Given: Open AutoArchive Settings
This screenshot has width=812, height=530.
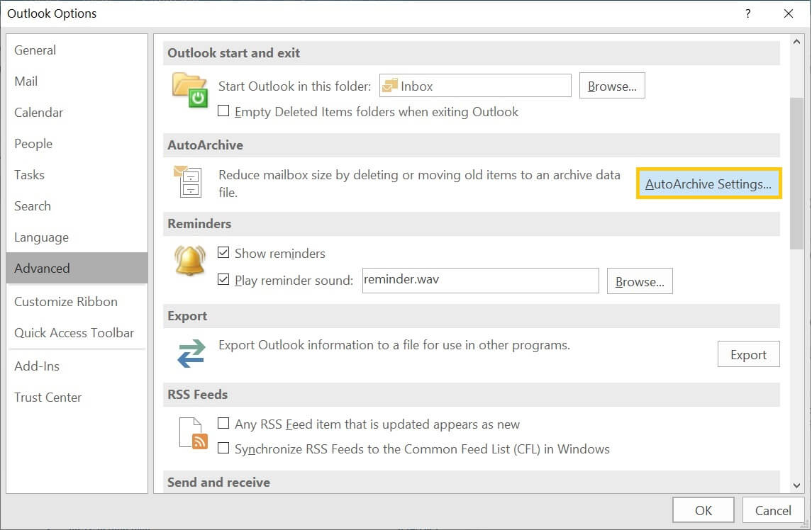Looking at the screenshot, I should point(708,184).
